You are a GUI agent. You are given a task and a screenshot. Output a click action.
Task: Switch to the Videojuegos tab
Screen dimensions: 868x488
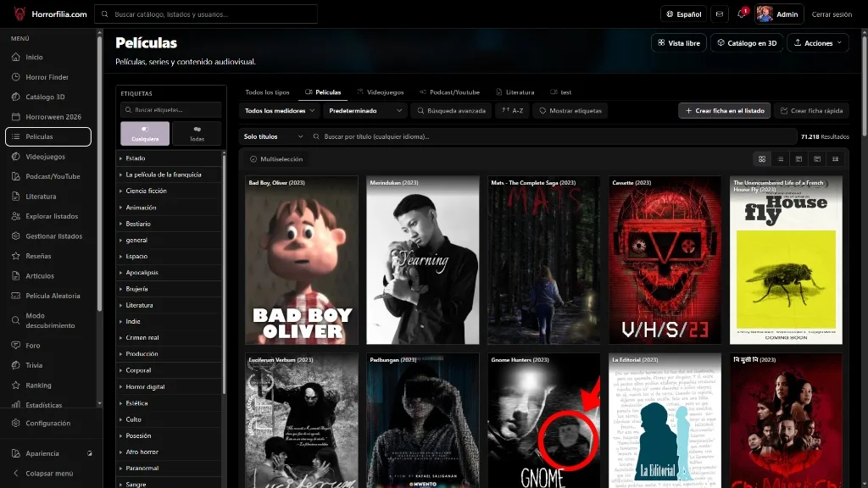click(381, 92)
